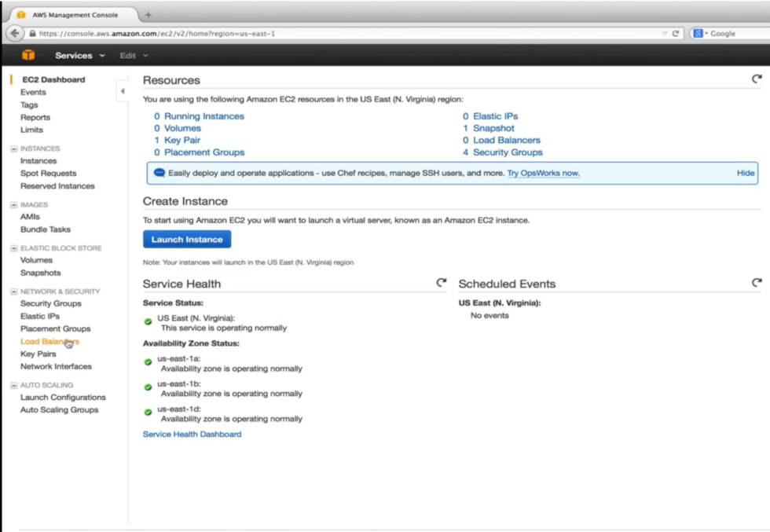The image size is (770, 532).
Task: Select Load Balancers in sidebar
Action: (49, 341)
